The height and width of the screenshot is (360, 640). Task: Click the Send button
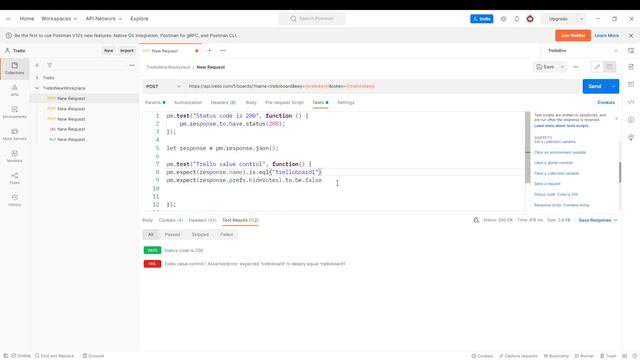(595, 87)
